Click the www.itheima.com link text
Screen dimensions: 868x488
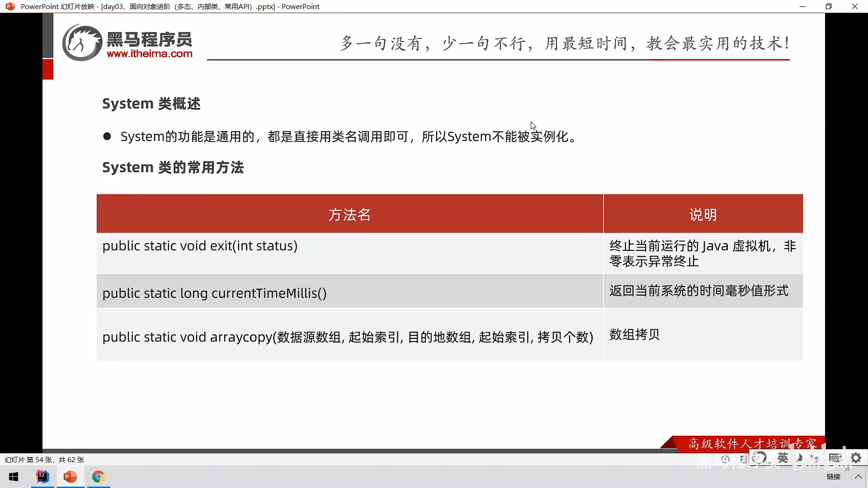pyautogui.click(x=149, y=54)
